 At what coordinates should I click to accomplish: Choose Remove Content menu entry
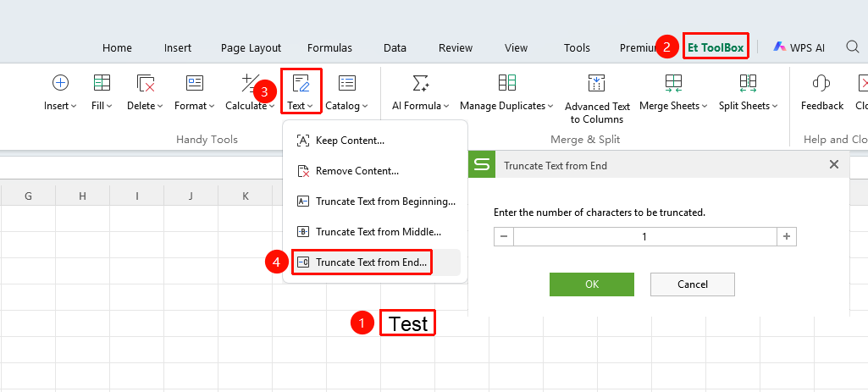point(375,171)
